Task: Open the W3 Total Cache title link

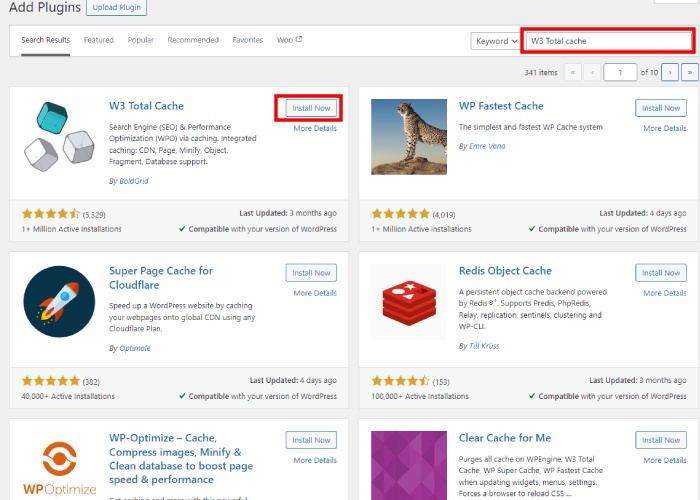Action: [x=146, y=106]
